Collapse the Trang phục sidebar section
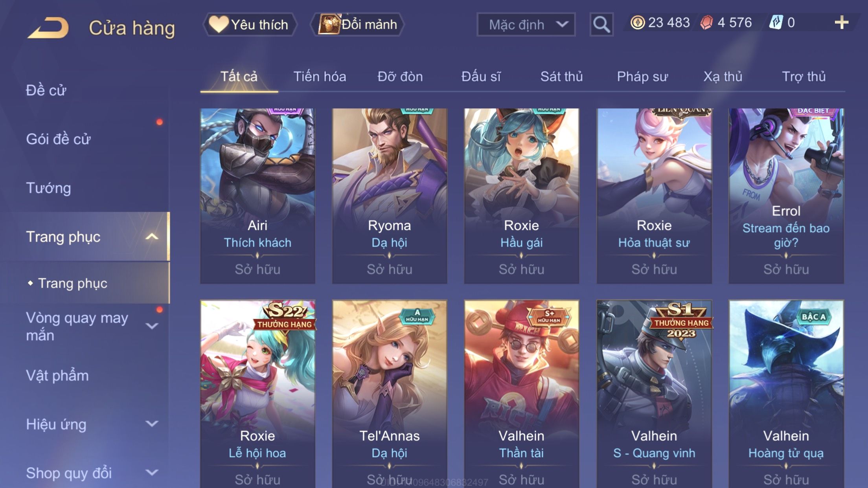This screenshot has width=868, height=488. (x=152, y=237)
